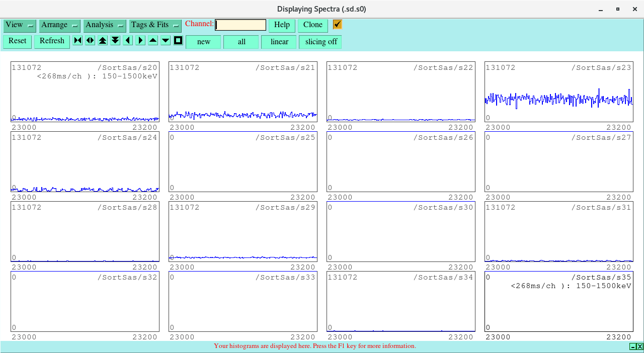The image size is (644, 353).
Task: Click the single up arrow icon
Action: point(153,41)
